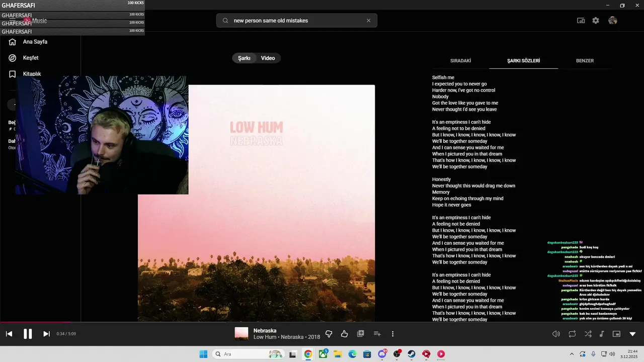Click the Ana Sayfa home icon
The height and width of the screenshot is (362, 644).
pos(13,42)
